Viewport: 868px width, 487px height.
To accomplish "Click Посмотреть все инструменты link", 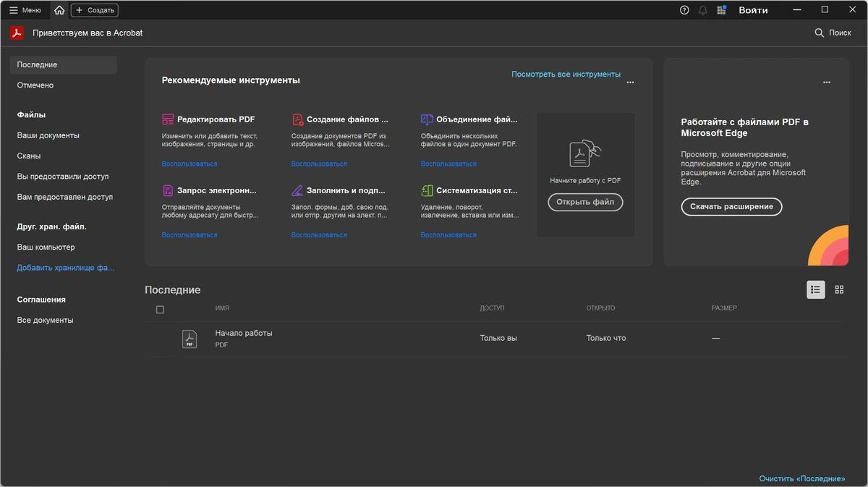I will pos(566,74).
